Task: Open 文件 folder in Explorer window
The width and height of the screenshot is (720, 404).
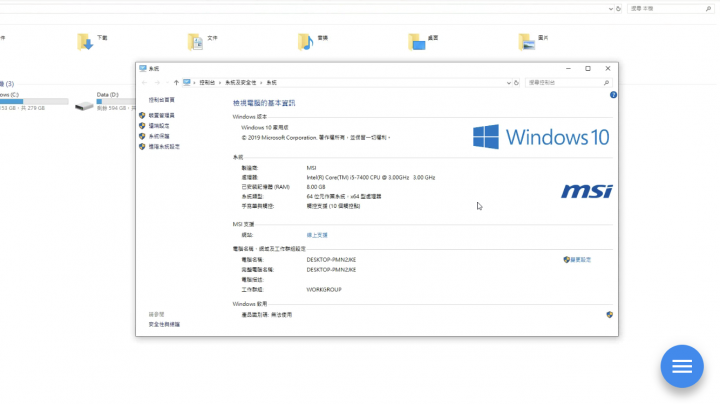Action: (x=202, y=41)
